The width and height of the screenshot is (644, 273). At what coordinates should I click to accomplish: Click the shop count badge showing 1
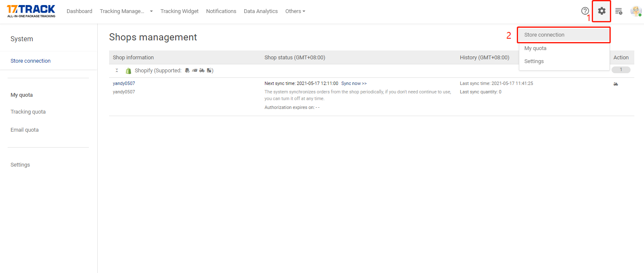(621, 70)
